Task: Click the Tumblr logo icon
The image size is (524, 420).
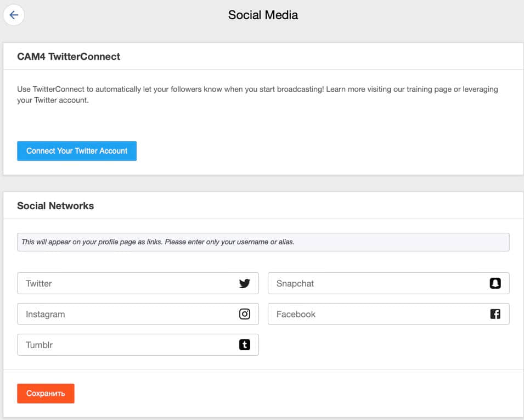Action: point(244,345)
